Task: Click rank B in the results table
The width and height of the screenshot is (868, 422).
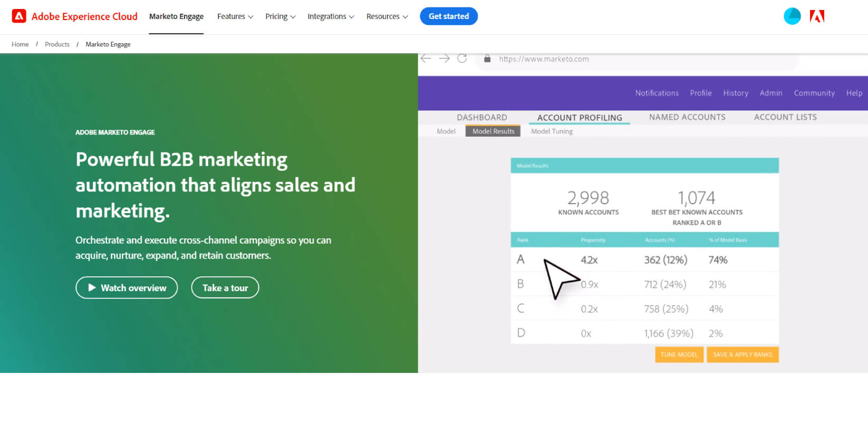Action: (x=520, y=284)
